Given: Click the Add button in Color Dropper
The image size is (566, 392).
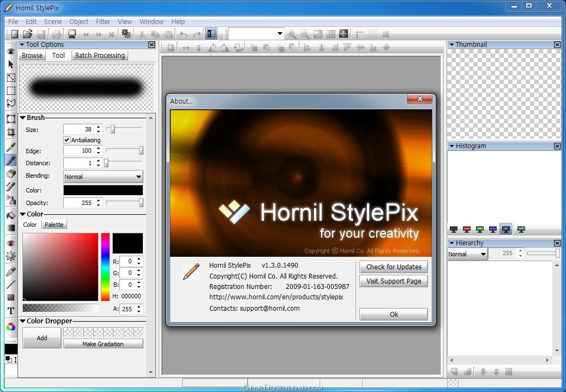Looking at the screenshot, I should point(42,338).
